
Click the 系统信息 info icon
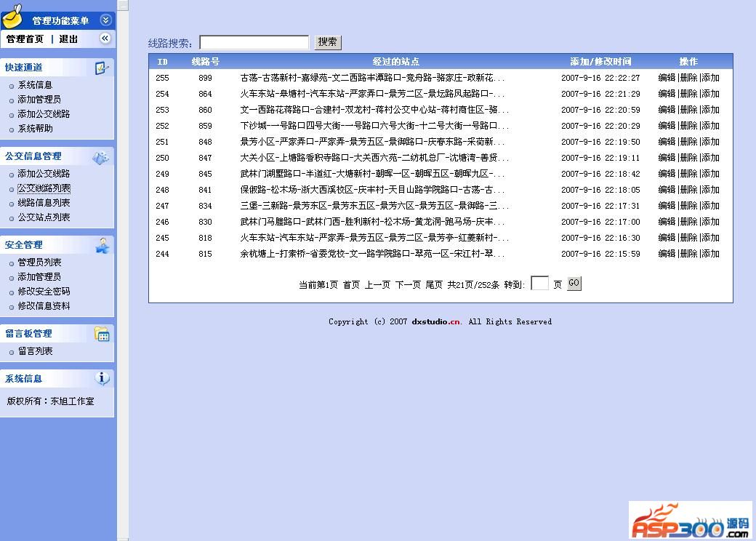102,379
